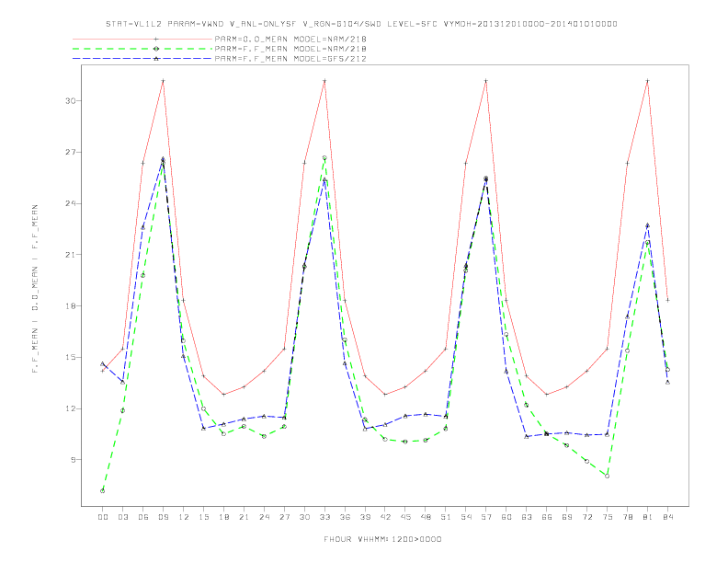Click the green dashed line sample in legend

(x=142, y=49)
